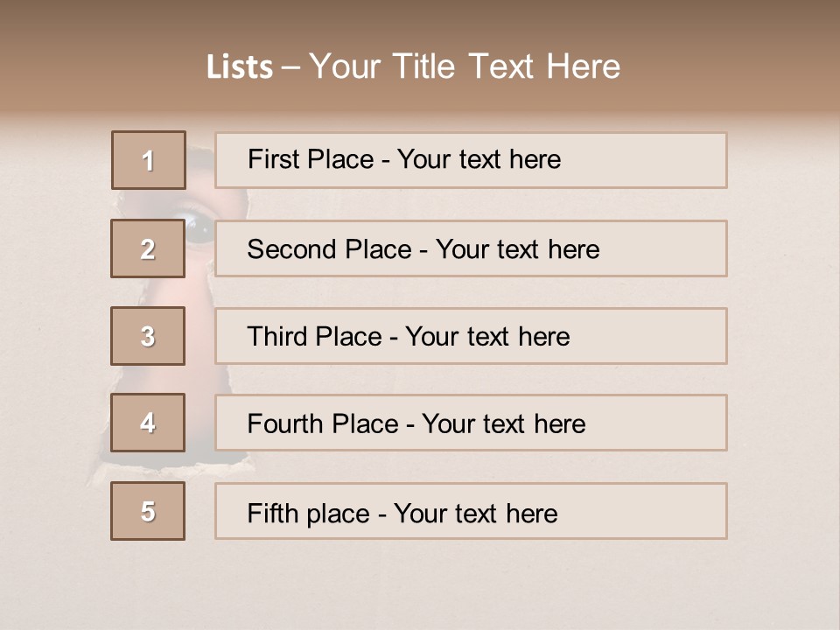
Task: Select the number 2 square
Action: click(x=148, y=248)
